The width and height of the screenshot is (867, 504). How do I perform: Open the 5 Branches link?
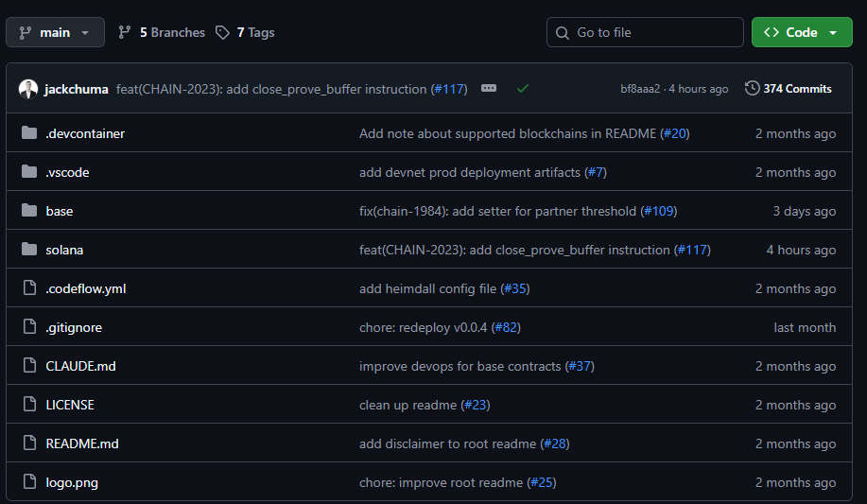pos(172,33)
